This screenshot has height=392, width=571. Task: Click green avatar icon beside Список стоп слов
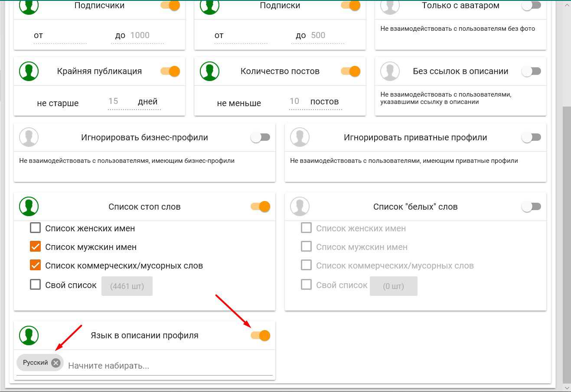(29, 207)
